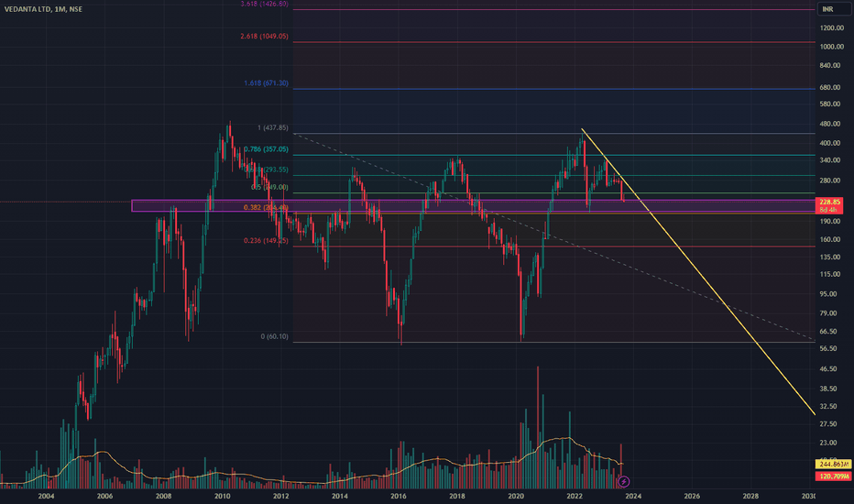Image resolution: width=854 pixels, height=504 pixels.
Task: Click the 580.00 price axis label
Action: click(830, 104)
